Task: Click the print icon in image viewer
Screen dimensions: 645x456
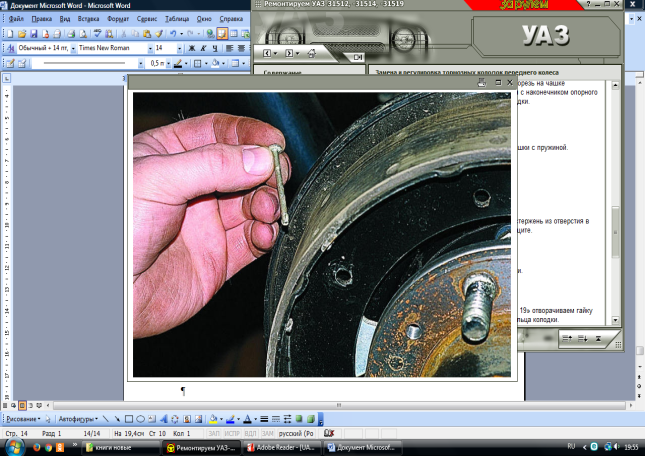Action: pyautogui.click(x=482, y=83)
